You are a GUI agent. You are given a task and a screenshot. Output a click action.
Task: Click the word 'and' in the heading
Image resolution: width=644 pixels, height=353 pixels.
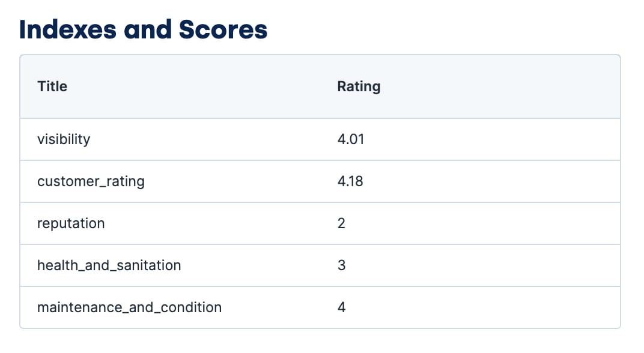click(148, 30)
